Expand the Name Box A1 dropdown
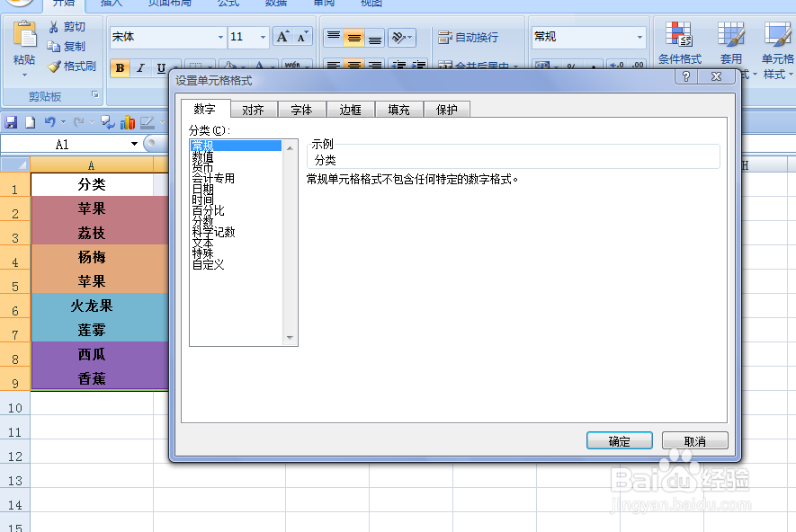 tap(134, 144)
